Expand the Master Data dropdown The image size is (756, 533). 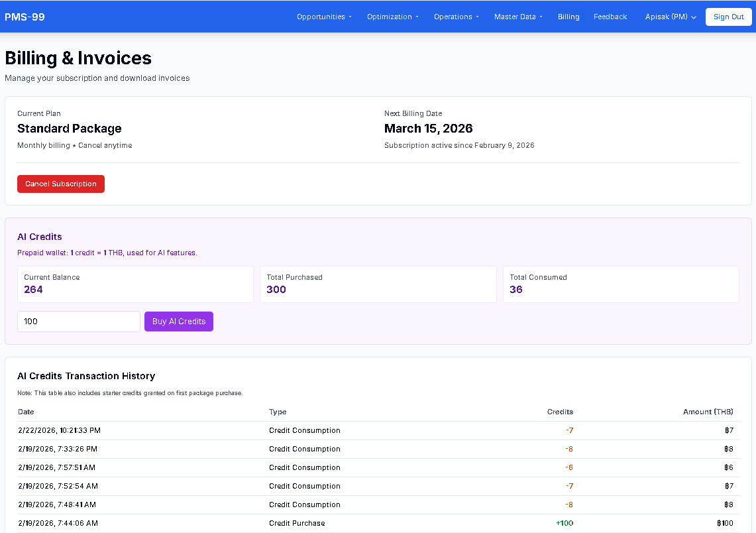pyautogui.click(x=517, y=17)
